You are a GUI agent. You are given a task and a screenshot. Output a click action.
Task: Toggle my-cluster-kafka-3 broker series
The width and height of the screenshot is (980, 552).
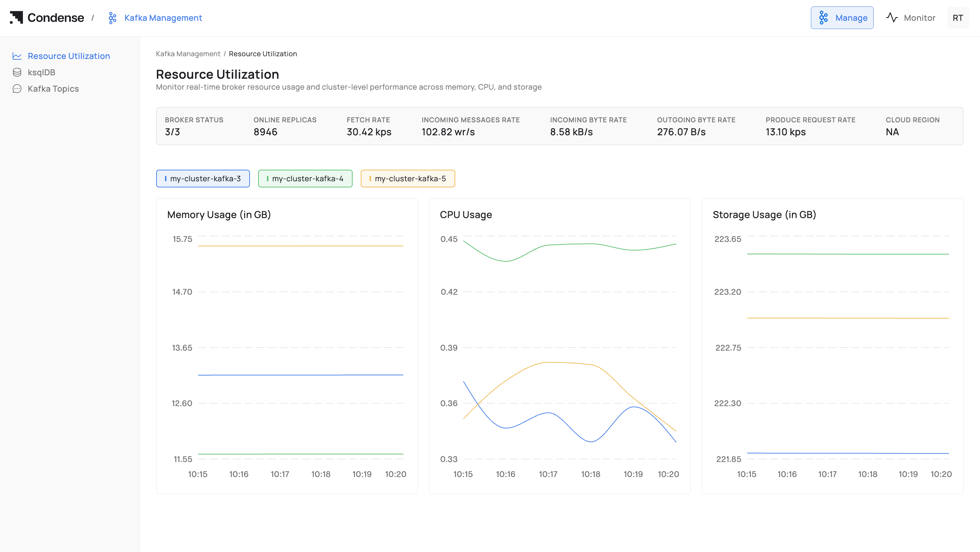[203, 178]
